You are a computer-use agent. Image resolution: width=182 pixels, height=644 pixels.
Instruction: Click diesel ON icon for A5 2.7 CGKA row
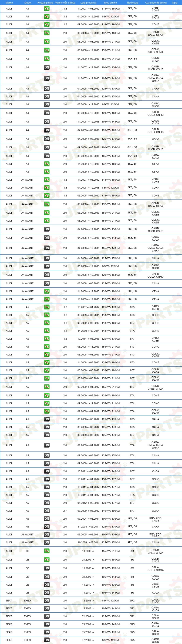pos(47,511)
